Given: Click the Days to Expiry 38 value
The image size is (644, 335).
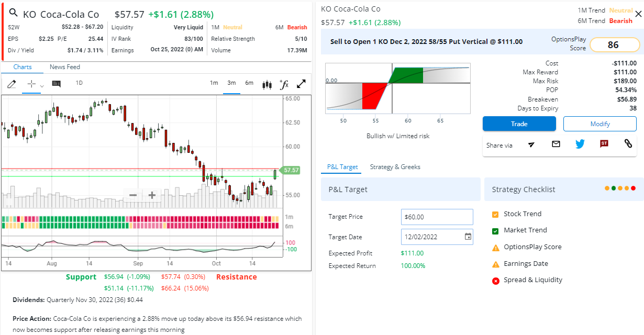Looking at the screenshot, I should [632, 108].
